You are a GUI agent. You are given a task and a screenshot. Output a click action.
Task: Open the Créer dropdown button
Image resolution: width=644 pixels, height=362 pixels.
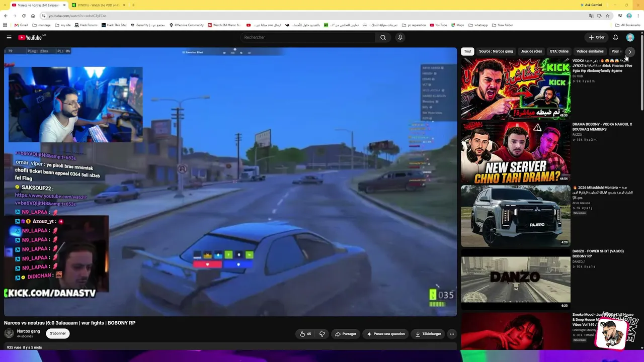click(597, 37)
